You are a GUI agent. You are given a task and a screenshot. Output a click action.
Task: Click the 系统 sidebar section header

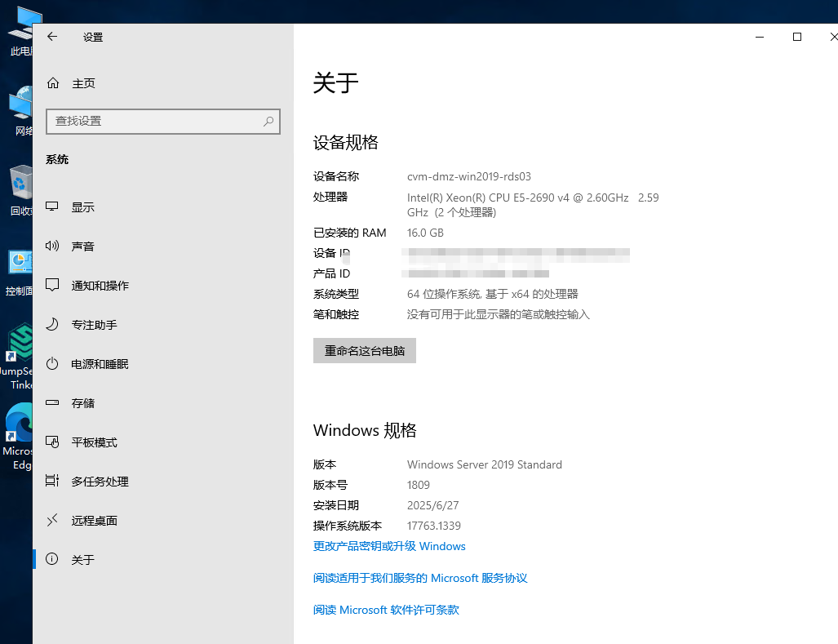(57, 159)
